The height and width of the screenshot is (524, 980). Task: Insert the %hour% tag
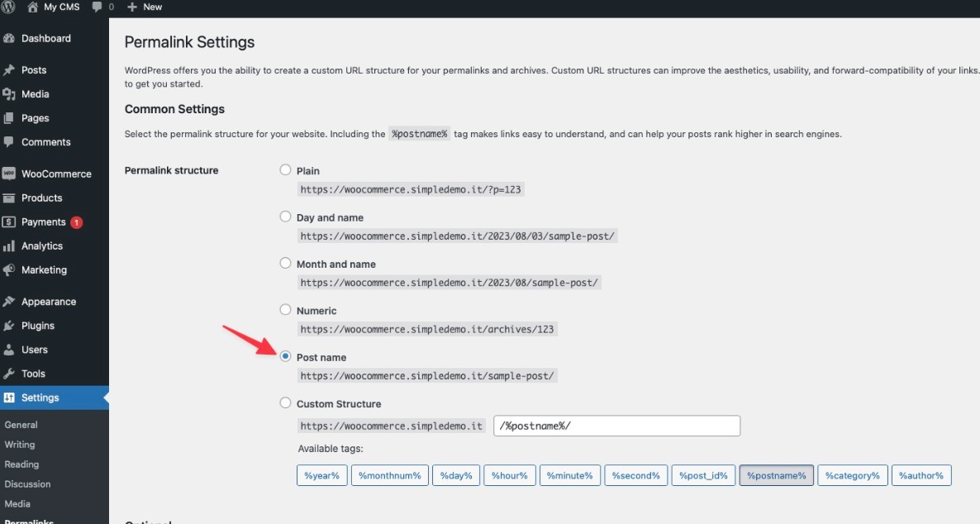[509, 475]
